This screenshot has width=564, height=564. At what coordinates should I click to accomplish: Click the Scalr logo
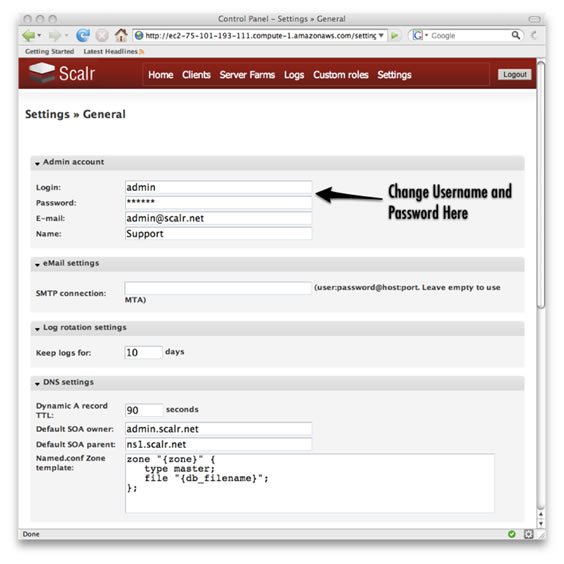[x=62, y=73]
